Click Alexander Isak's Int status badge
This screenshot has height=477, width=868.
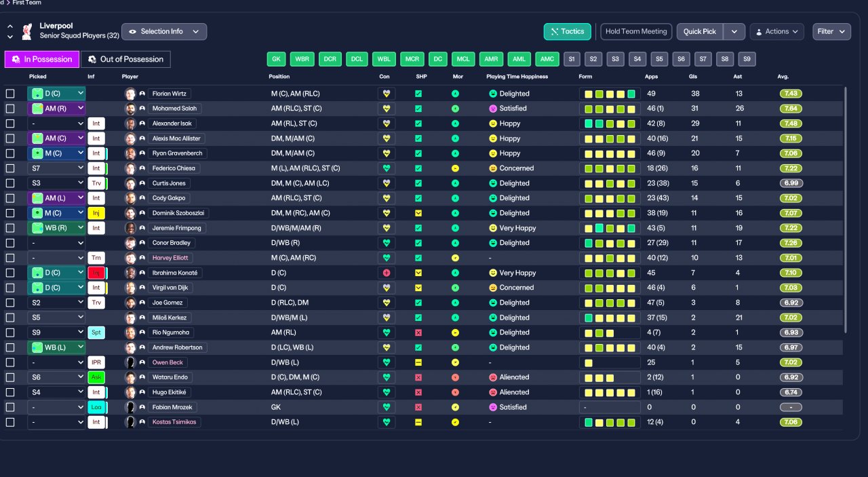[x=96, y=123]
